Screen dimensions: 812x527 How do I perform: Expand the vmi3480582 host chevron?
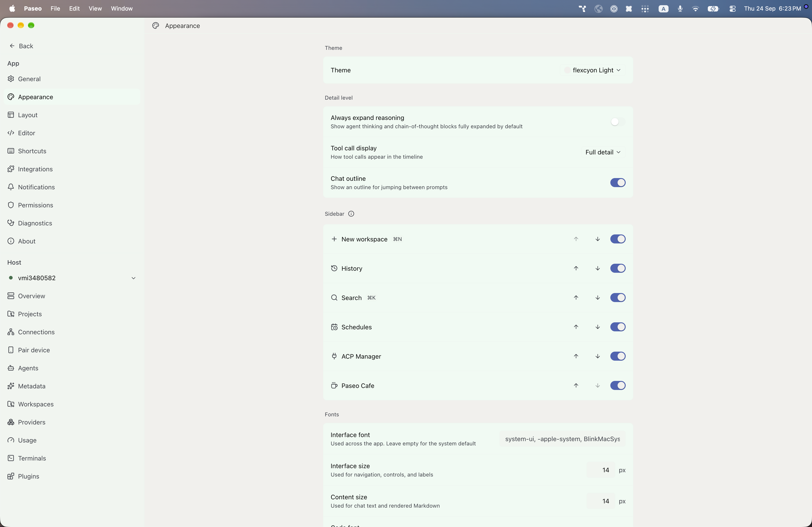[133, 278]
